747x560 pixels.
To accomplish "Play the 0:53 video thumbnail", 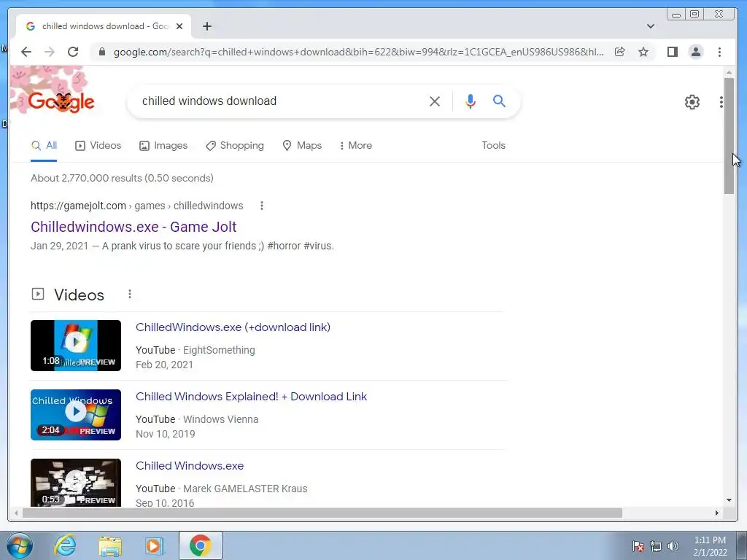I will [x=76, y=483].
